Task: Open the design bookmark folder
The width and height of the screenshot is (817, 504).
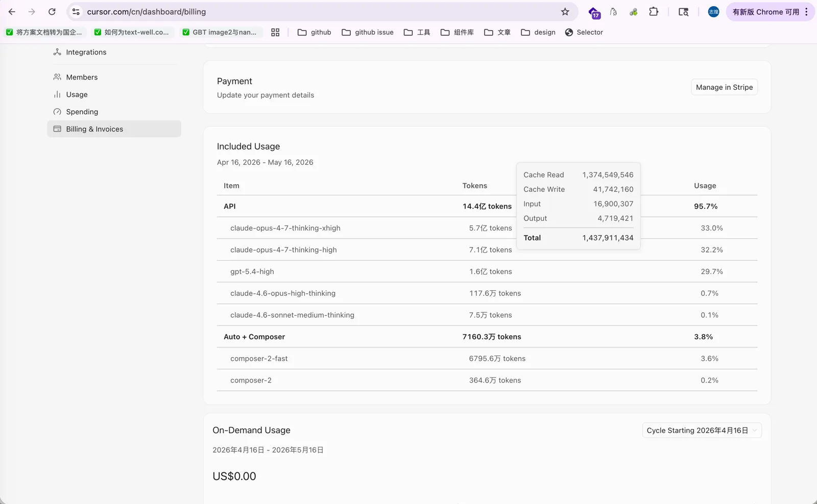Action: [x=538, y=32]
